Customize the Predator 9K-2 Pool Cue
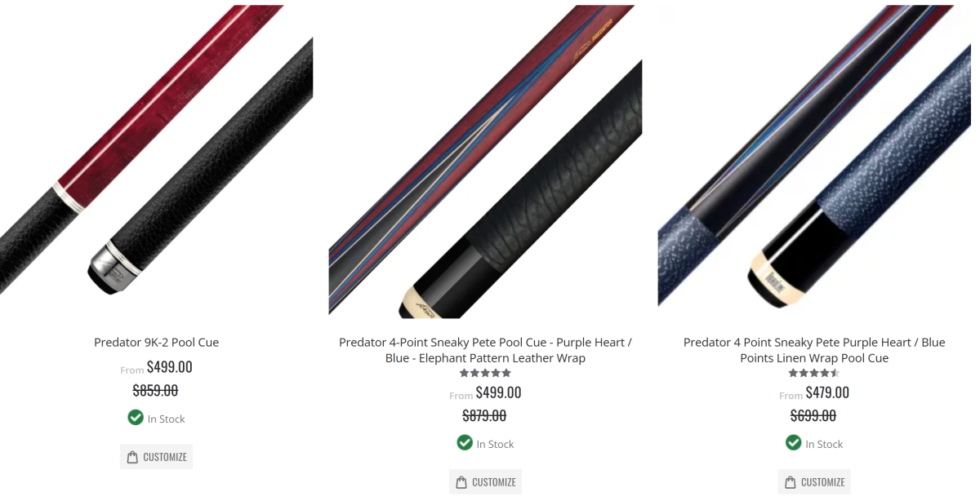Viewport: 980px width, 501px height. [156, 457]
